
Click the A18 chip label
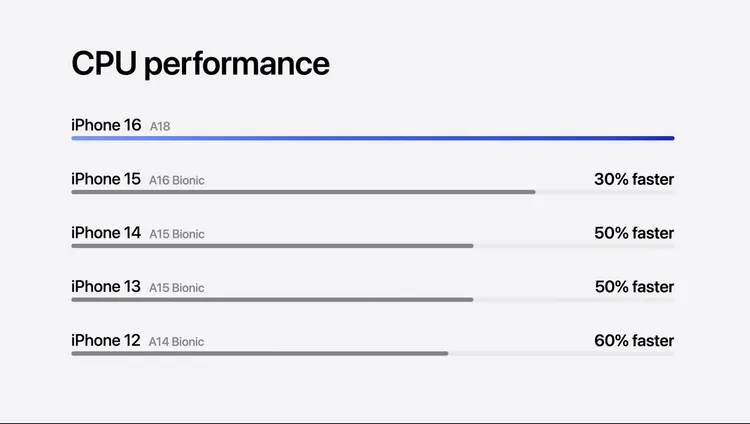[x=160, y=127]
